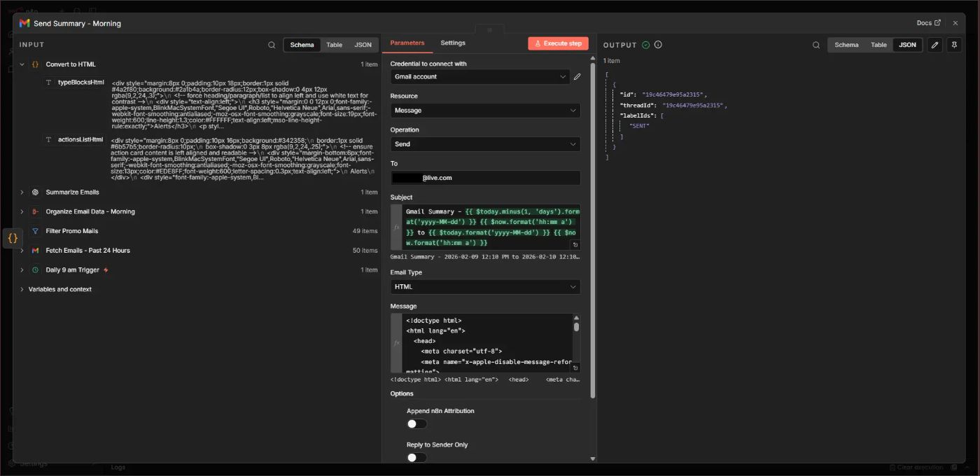
Task: Click the output info circle icon
Action: pos(658,45)
